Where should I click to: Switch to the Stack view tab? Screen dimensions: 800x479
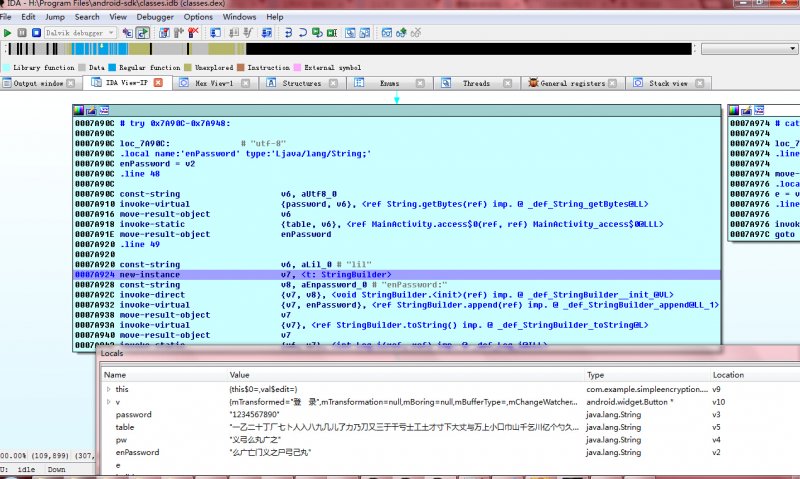pyautogui.click(x=668, y=83)
